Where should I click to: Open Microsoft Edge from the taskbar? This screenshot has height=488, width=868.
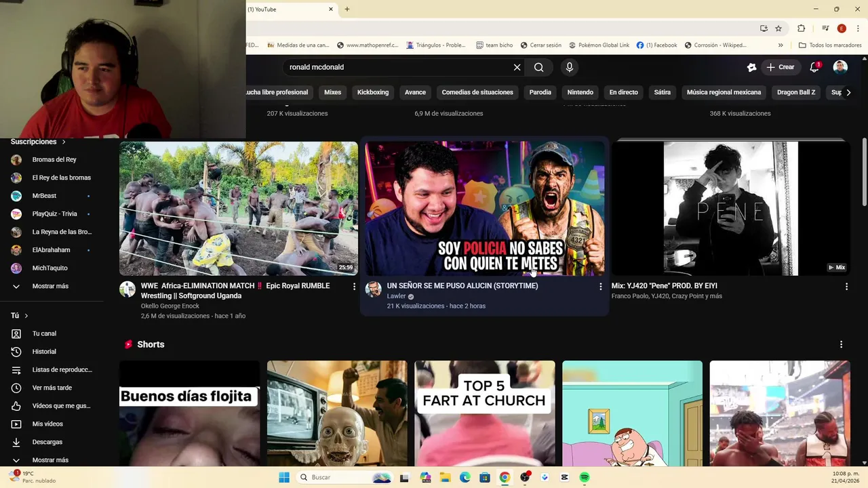[x=465, y=477]
